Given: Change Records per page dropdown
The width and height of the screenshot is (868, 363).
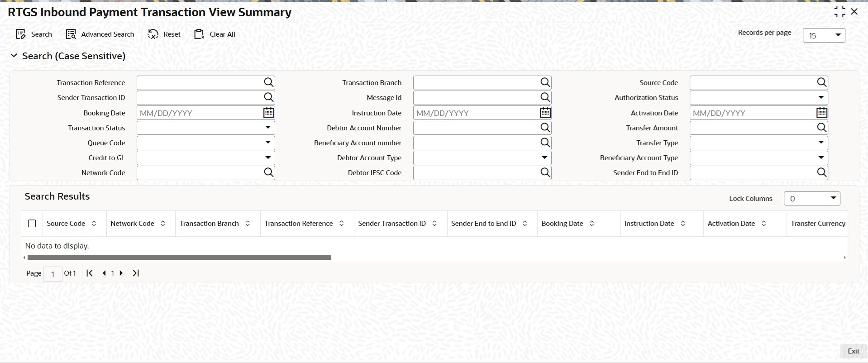Looking at the screenshot, I should [x=824, y=35].
